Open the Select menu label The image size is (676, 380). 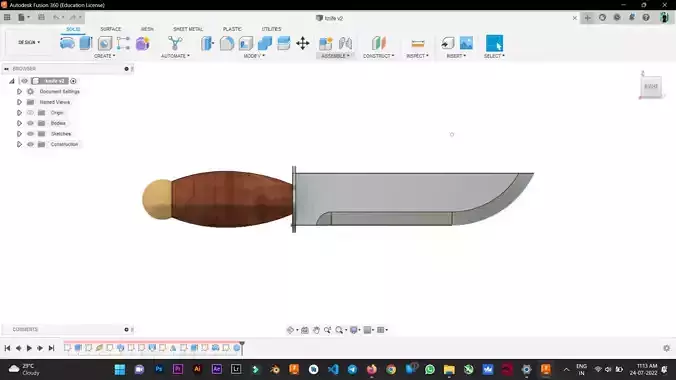(494, 56)
